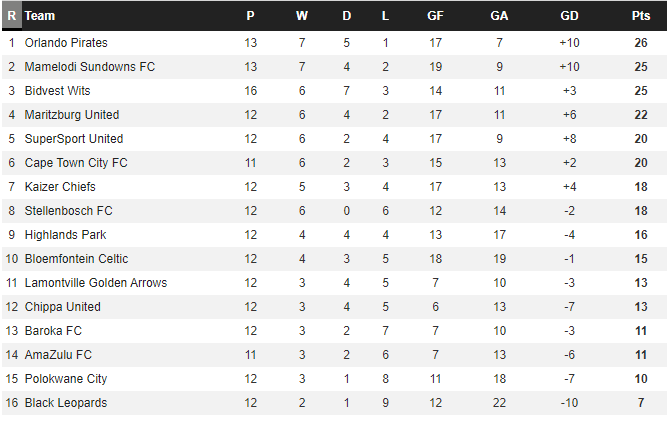Click the Black Leopards team name
This screenshot has width=667, height=425.
[66, 403]
